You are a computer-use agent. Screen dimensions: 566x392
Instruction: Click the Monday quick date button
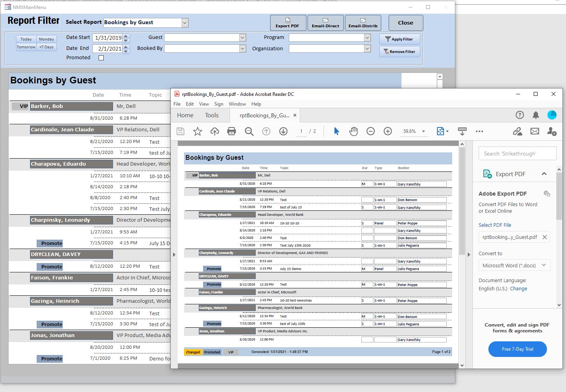(46, 39)
